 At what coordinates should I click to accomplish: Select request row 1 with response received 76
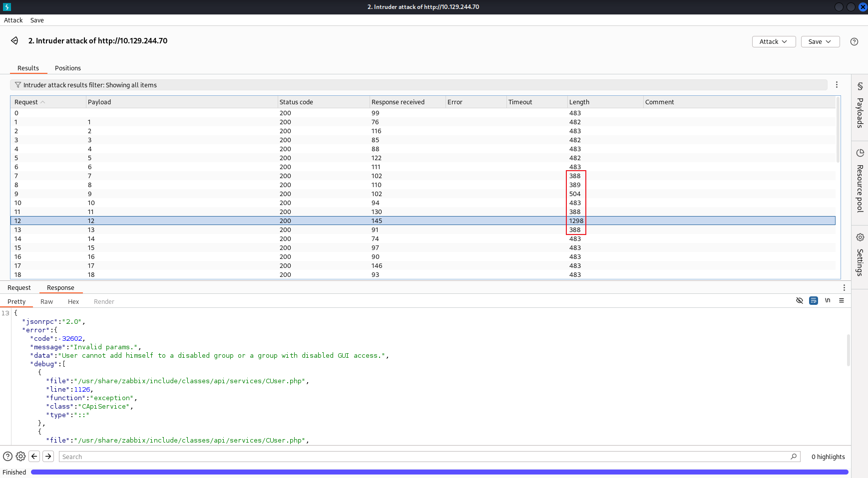click(423, 122)
